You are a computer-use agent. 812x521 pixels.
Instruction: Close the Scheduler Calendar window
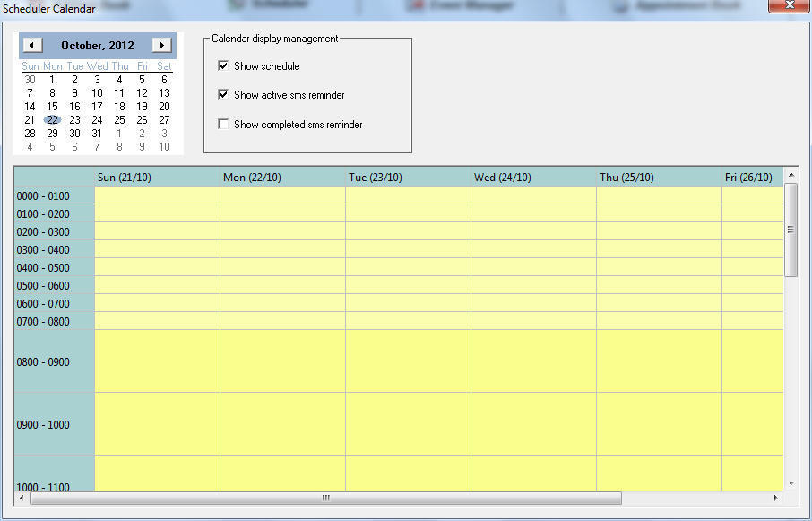pyautogui.click(x=790, y=5)
